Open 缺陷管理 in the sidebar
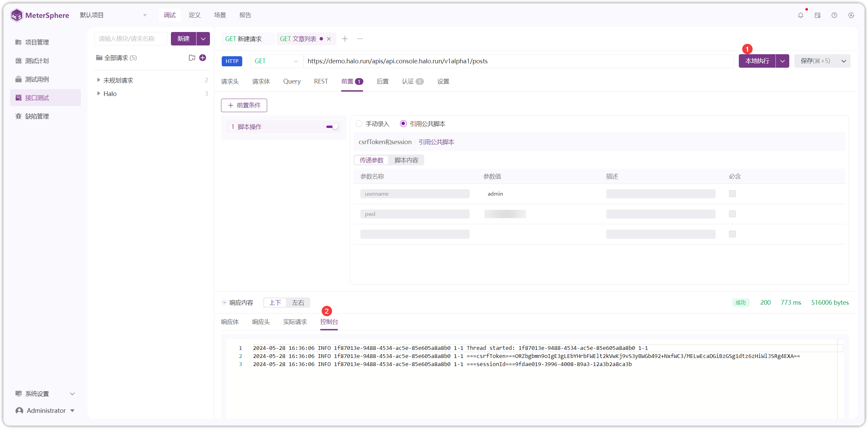 tap(45, 117)
